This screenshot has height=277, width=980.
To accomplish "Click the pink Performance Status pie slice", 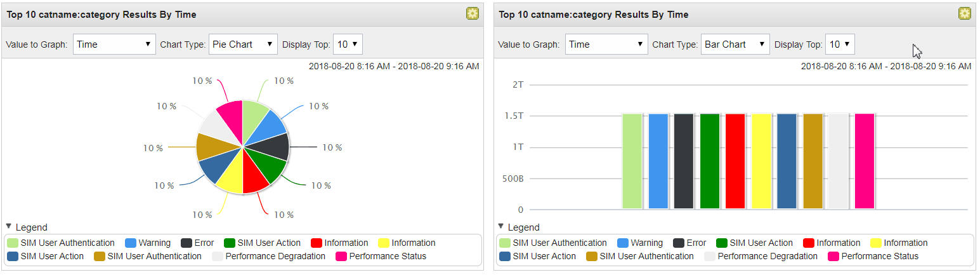I will [x=231, y=114].
